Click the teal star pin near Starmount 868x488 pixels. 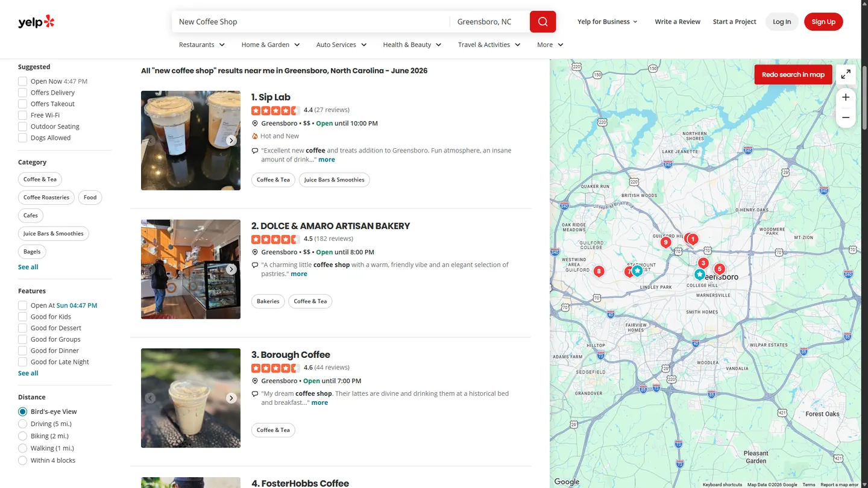pos(637,271)
